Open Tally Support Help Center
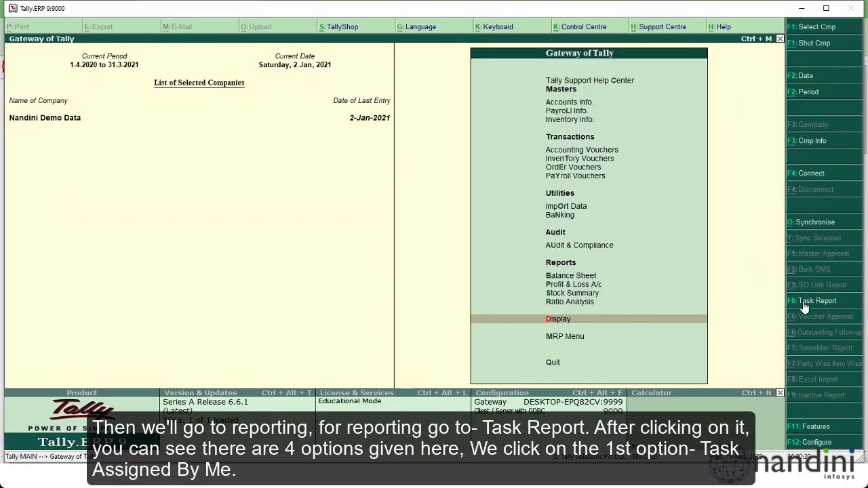The width and height of the screenshot is (868, 488). click(x=590, y=81)
